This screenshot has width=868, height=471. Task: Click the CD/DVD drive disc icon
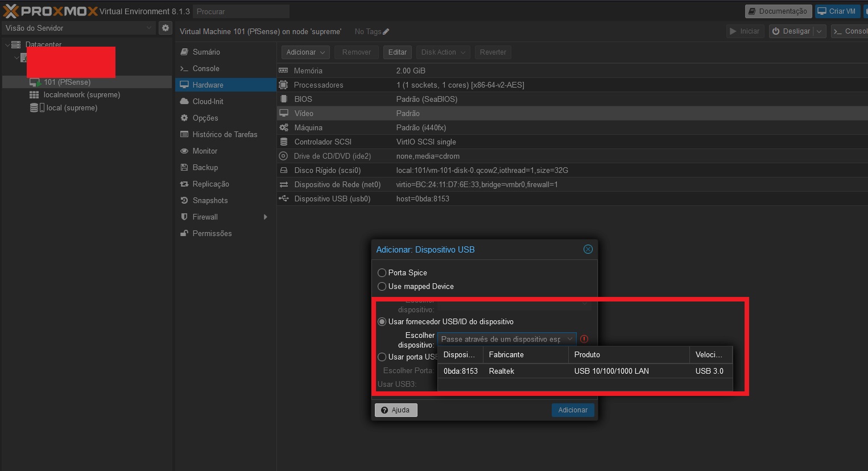(283, 156)
